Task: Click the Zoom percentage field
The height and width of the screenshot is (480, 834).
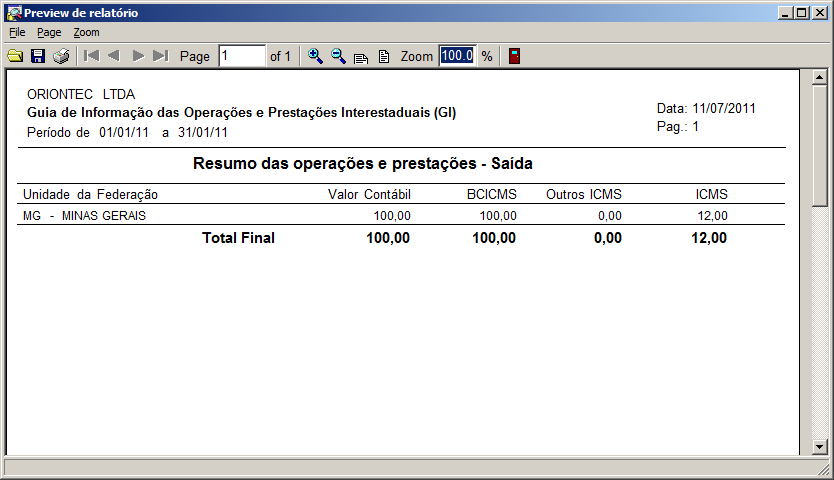Action: pos(457,56)
